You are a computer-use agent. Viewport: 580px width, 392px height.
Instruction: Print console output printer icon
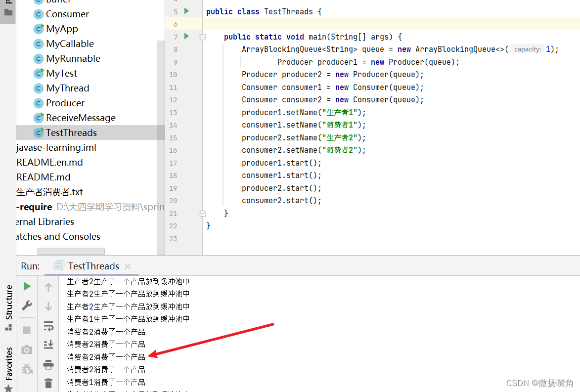[48, 365]
